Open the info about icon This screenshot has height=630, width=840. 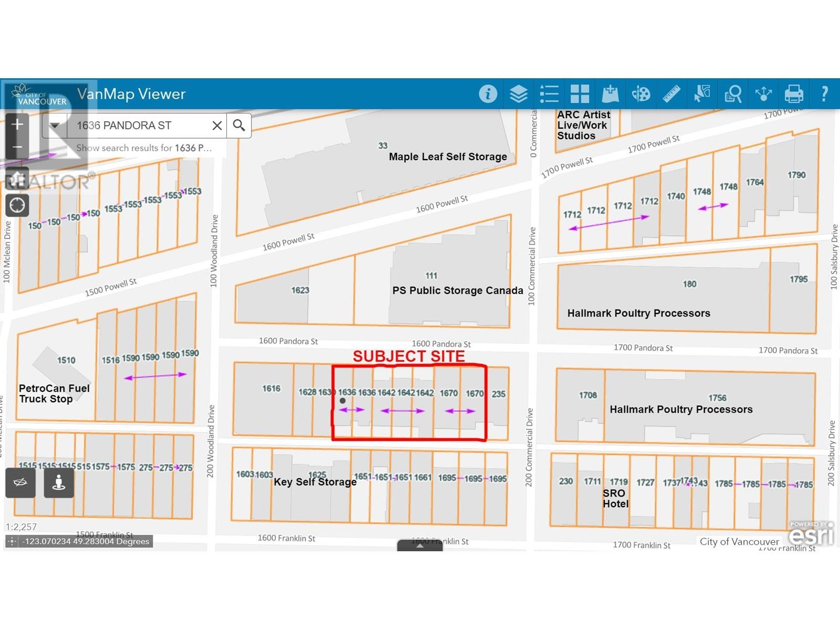(488, 94)
